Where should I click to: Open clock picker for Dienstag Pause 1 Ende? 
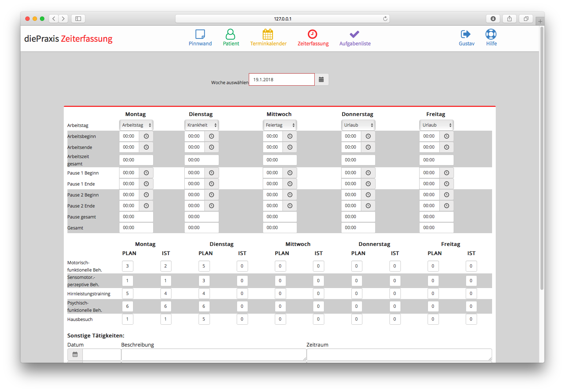tap(211, 184)
